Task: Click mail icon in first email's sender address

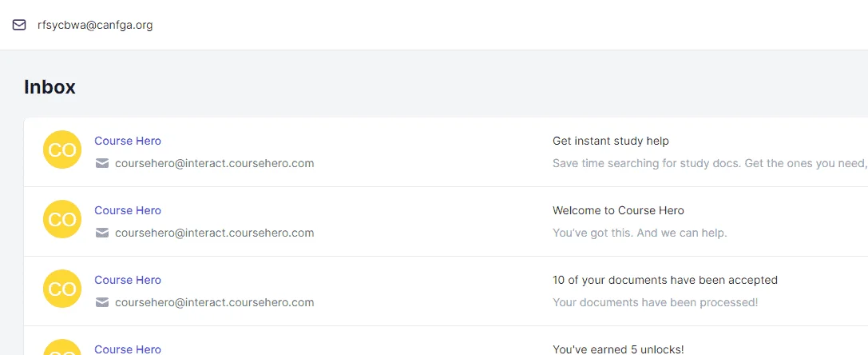Action: coord(102,163)
